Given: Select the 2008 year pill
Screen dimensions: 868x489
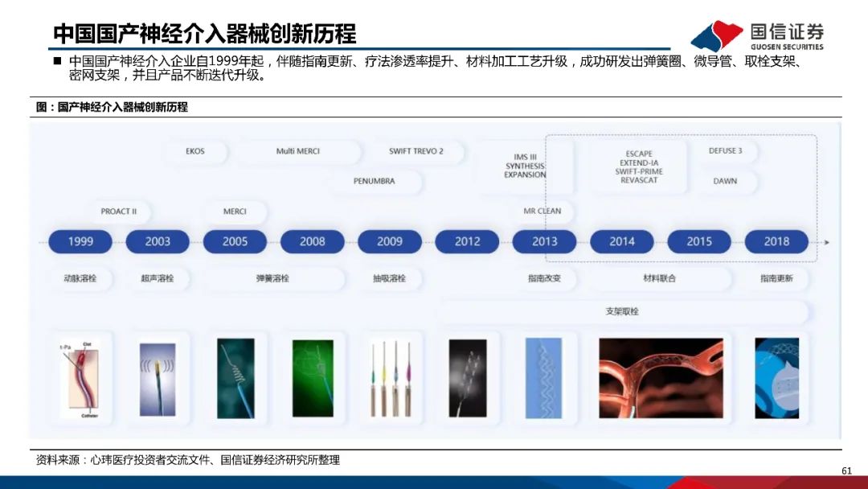Looking at the screenshot, I should [312, 241].
